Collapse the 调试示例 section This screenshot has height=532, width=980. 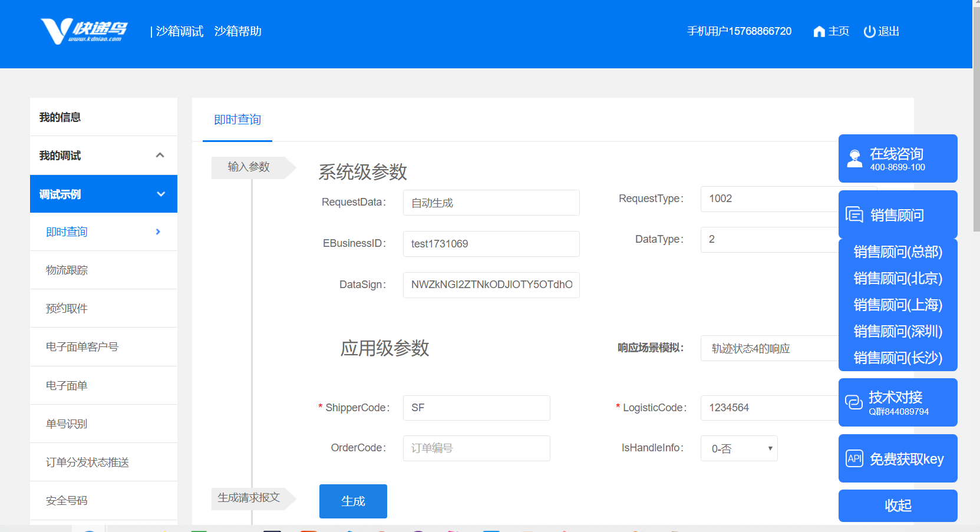160,193
